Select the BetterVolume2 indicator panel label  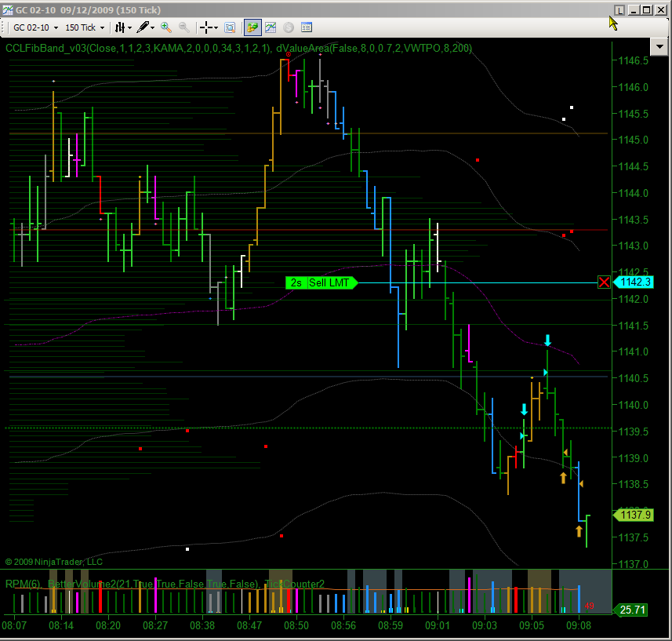coord(154,584)
